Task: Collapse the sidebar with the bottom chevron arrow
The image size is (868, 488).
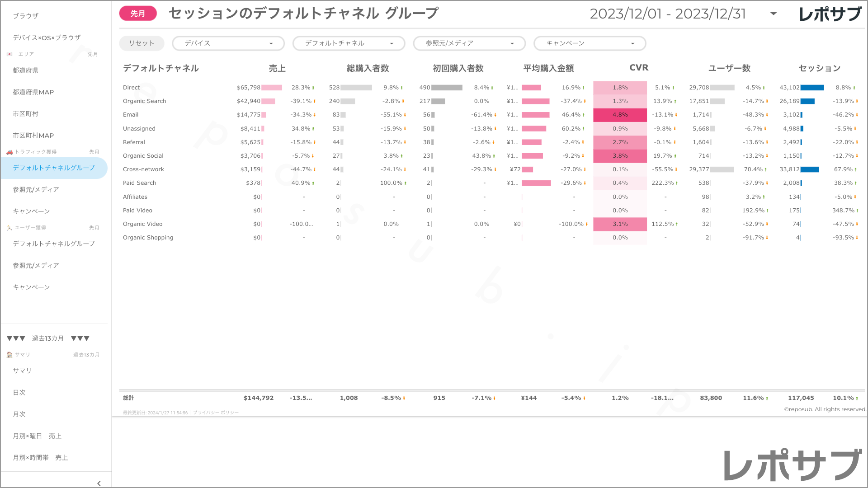Action: click(x=99, y=483)
